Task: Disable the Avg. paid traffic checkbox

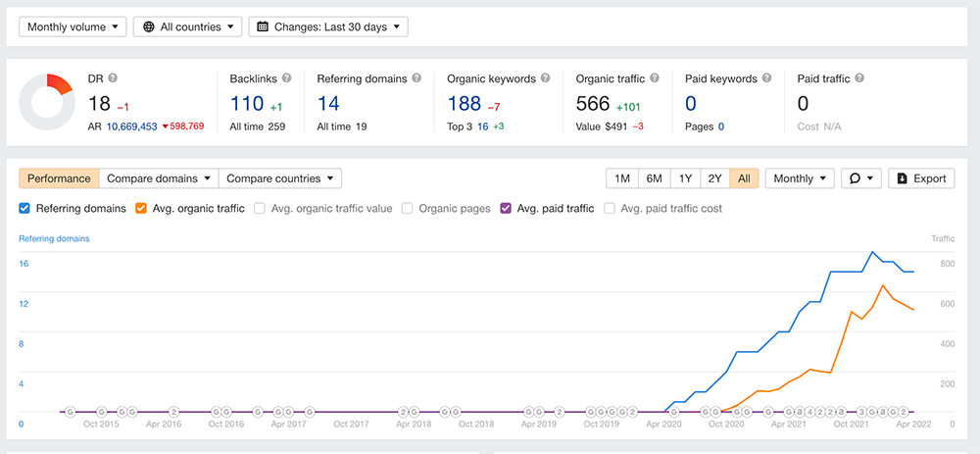Action: 506,208
